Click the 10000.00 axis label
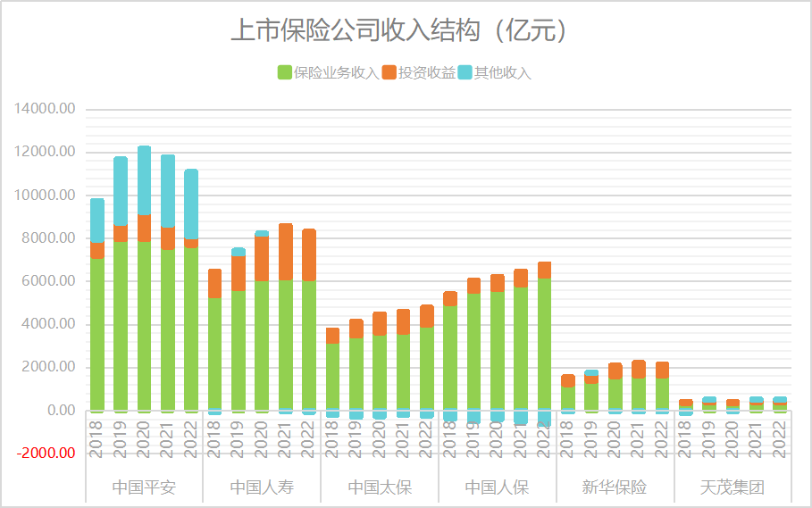The width and height of the screenshot is (812, 508). point(45,195)
